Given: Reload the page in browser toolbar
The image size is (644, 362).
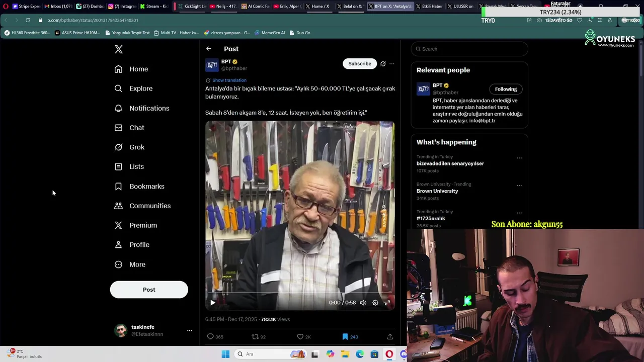Looking at the screenshot, I should pyautogui.click(x=28, y=20).
